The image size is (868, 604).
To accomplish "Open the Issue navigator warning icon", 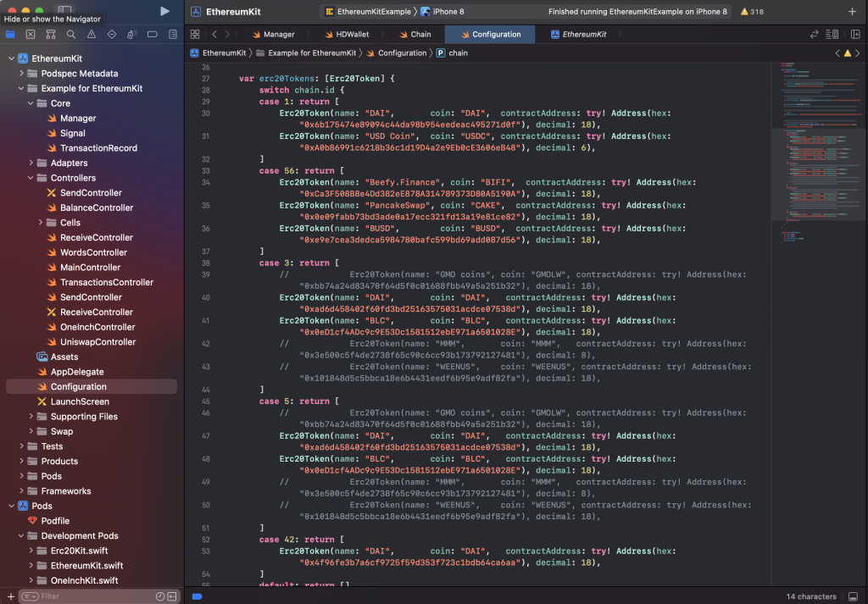I will coord(92,35).
